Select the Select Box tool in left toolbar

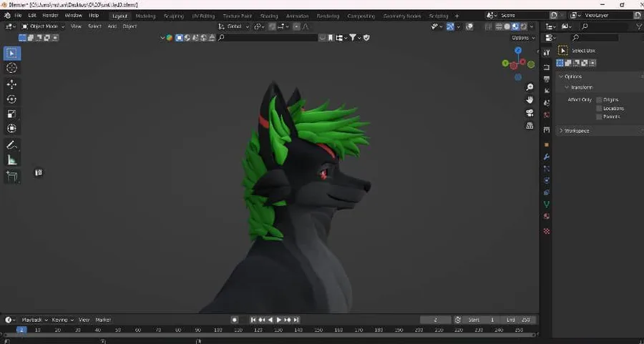tap(12, 54)
